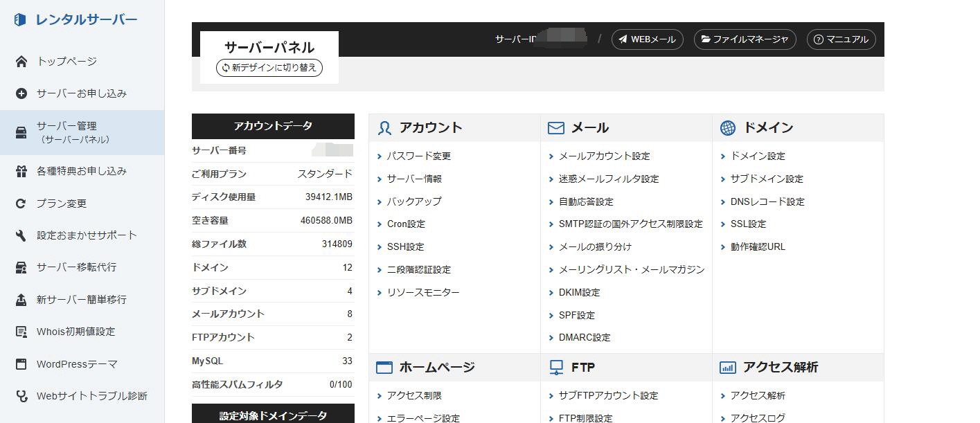The height and width of the screenshot is (423, 980).
Task: Open the マニュアル help button
Action: point(841,39)
